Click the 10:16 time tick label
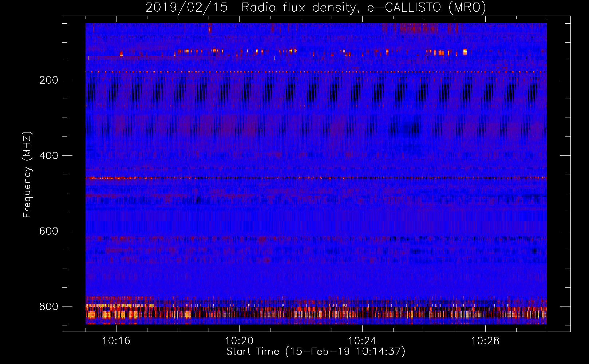The width and height of the screenshot is (589, 364). pos(116,341)
